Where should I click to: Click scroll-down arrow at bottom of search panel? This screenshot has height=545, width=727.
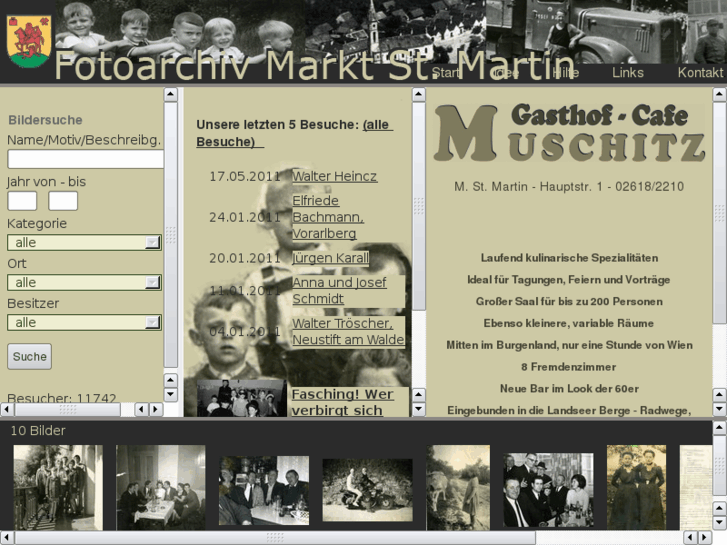pyautogui.click(x=171, y=395)
